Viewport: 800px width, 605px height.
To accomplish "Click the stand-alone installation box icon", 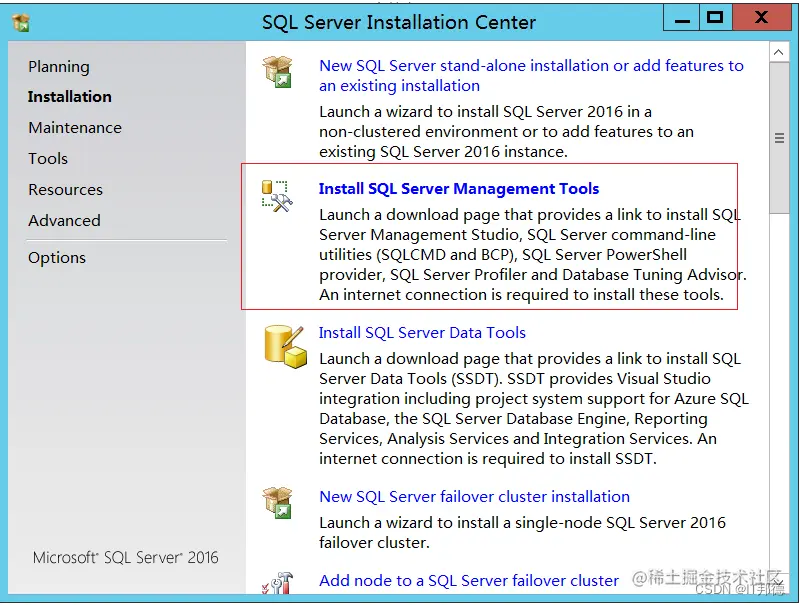I will pos(278,72).
